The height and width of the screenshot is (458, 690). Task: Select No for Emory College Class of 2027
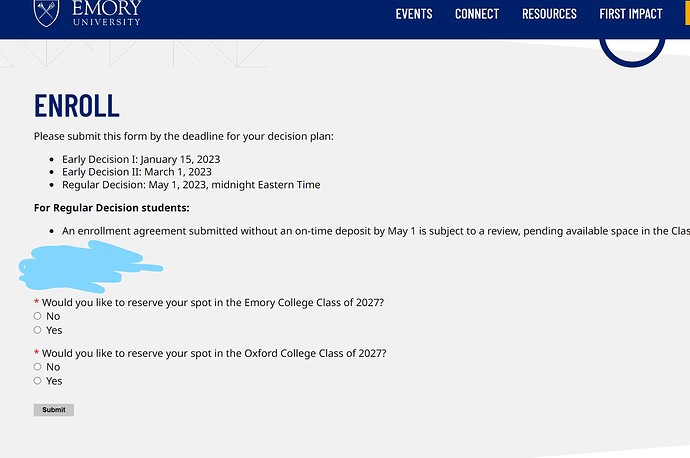pos(38,316)
